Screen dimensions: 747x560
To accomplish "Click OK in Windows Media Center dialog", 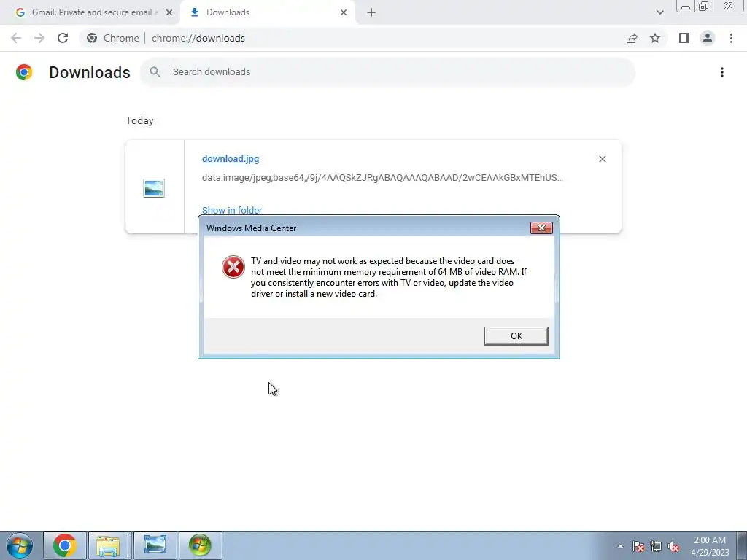I will click(x=516, y=335).
